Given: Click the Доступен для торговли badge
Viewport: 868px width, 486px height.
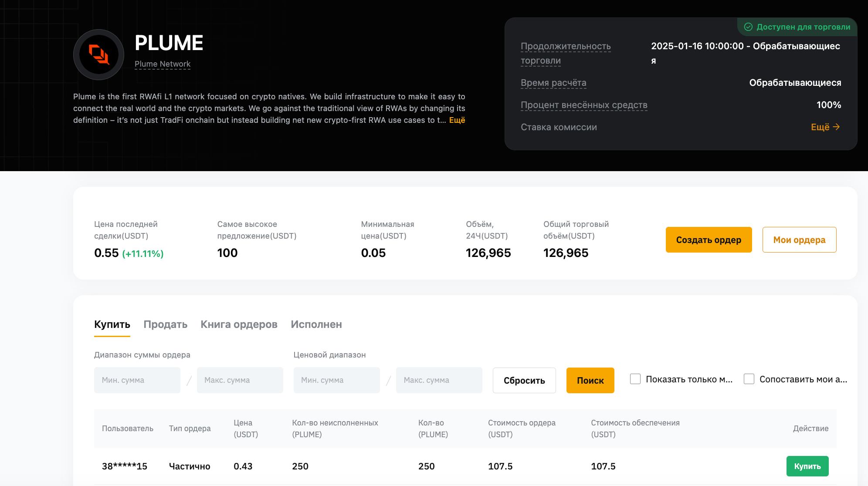Looking at the screenshot, I should pyautogui.click(x=797, y=27).
